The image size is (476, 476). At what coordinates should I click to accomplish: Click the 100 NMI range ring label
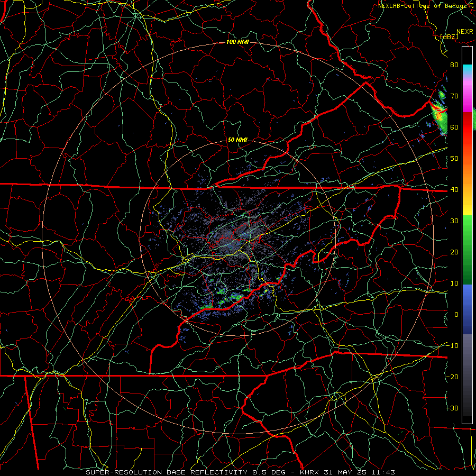coord(237,42)
